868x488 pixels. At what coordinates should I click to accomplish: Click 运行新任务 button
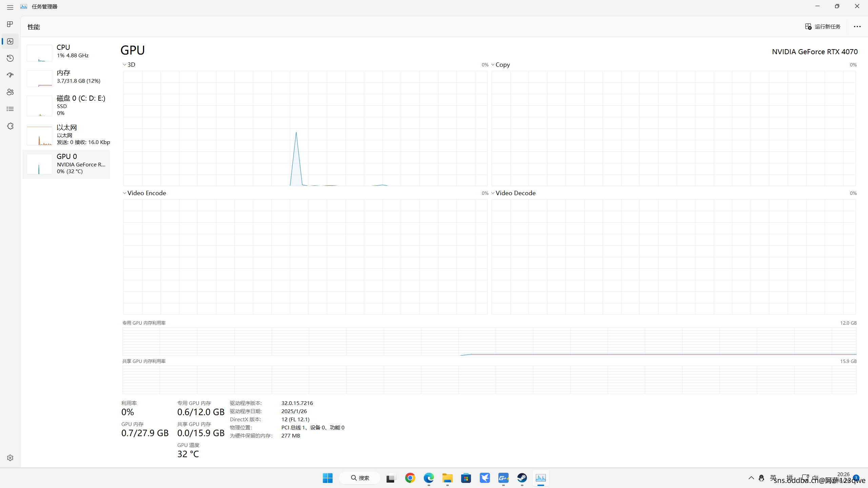(x=823, y=26)
